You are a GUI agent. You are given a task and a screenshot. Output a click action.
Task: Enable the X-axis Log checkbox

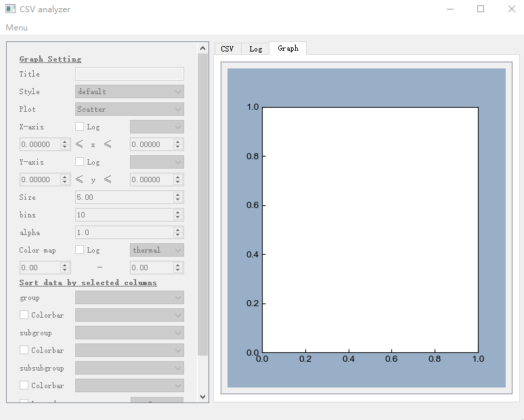click(x=79, y=127)
